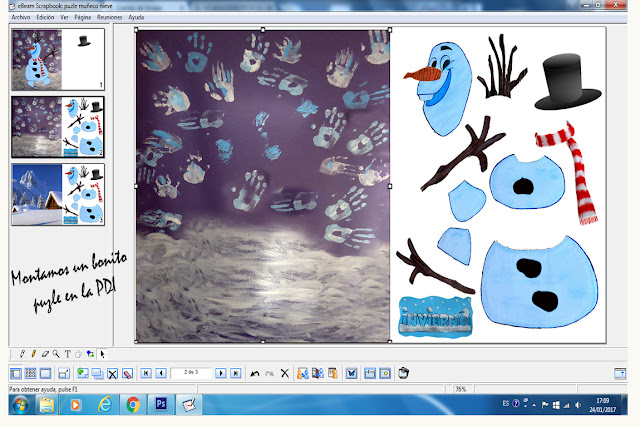This screenshot has height=427, width=640.
Task: Click the full screen toggle icon
Action: [64, 373]
